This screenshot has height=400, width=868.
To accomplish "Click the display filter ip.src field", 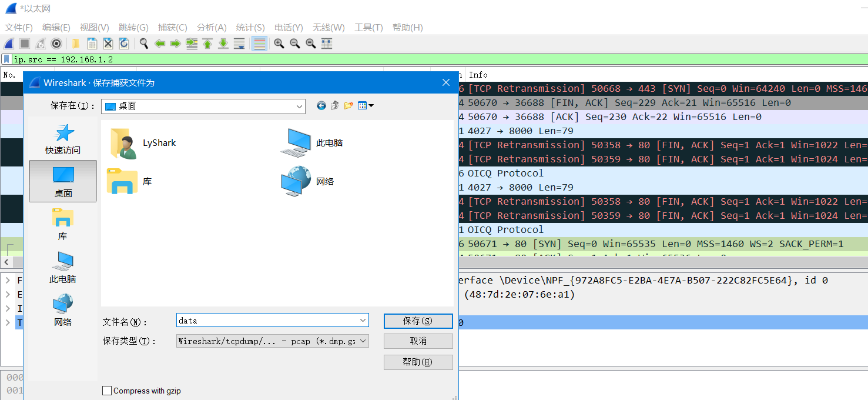I will tap(440, 59).
